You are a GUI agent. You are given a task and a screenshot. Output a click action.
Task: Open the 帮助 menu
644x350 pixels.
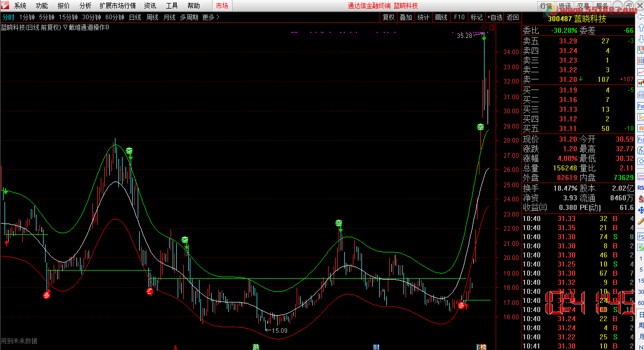pos(193,6)
